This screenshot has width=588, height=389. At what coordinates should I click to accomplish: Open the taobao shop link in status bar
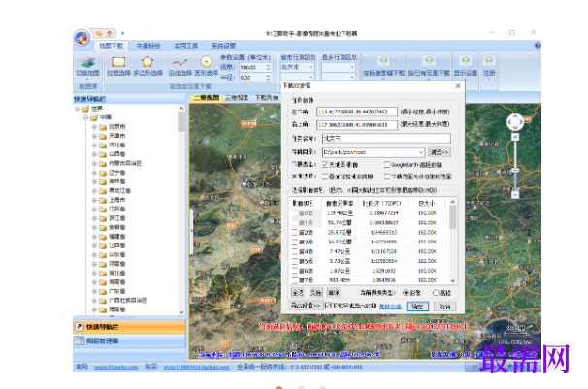(197, 367)
